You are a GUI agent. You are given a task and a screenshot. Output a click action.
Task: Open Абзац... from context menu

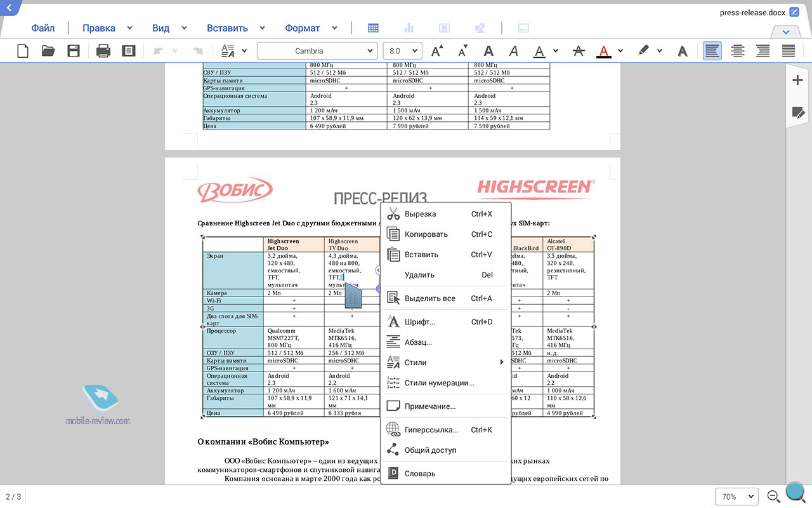445,342
